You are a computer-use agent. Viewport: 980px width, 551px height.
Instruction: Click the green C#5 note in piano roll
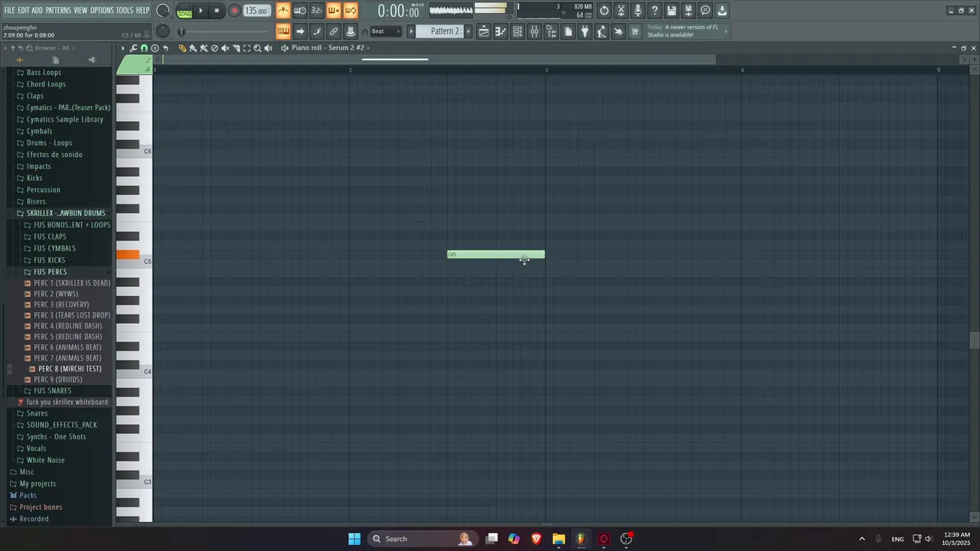click(496, 254)
